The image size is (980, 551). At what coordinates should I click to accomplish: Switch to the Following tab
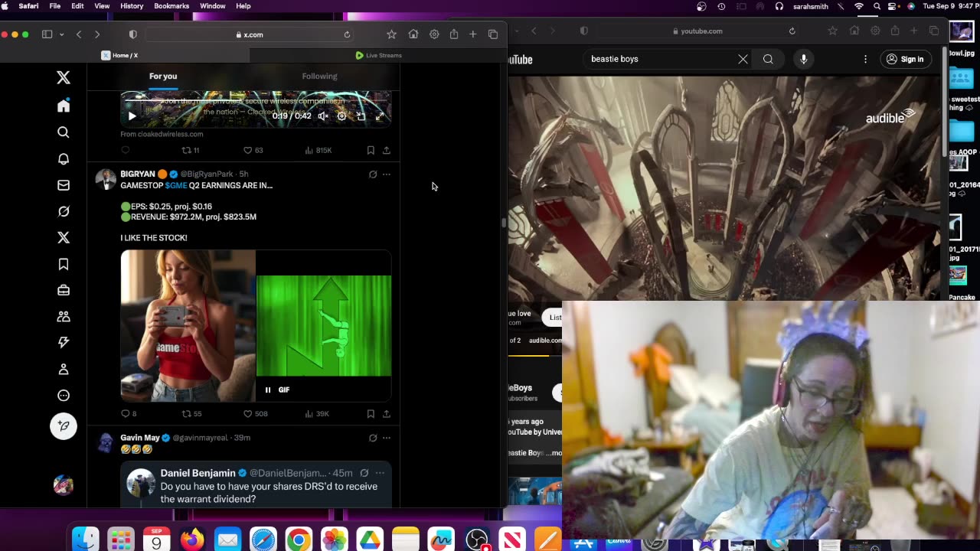tap(319, 76)
